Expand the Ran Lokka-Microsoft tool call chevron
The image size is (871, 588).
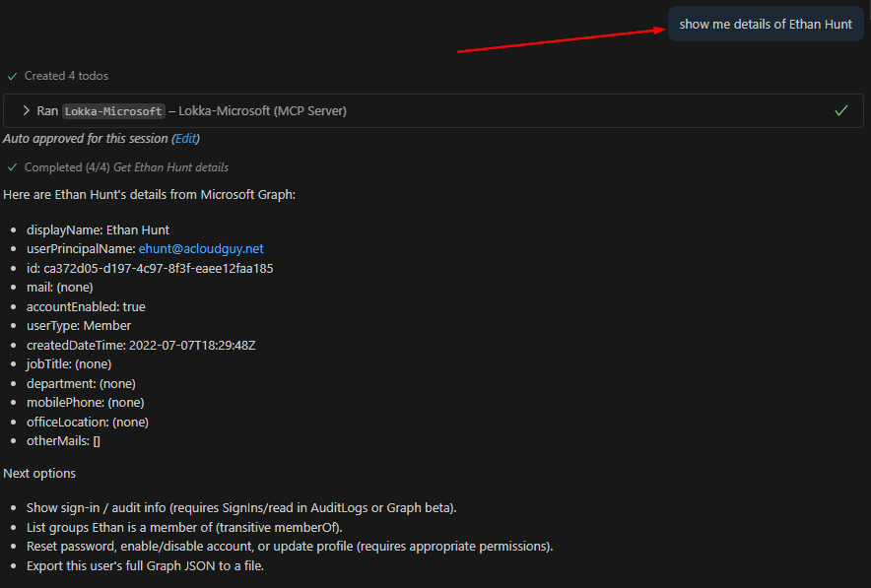pos(26,111)
